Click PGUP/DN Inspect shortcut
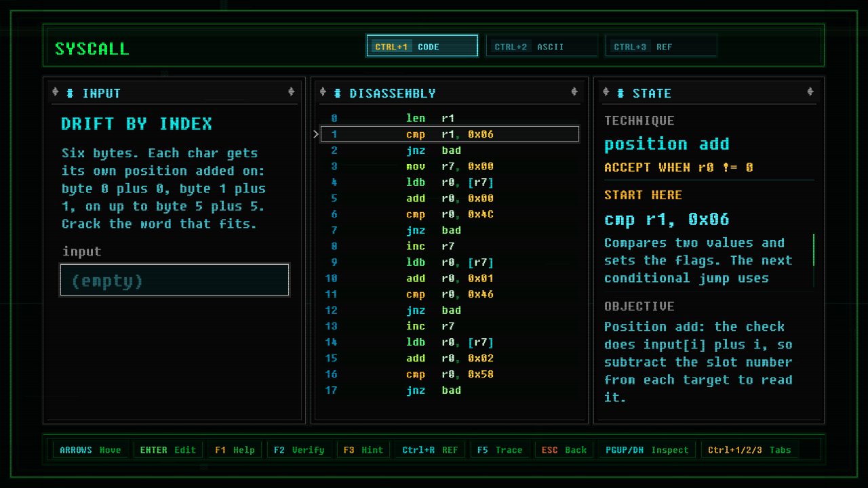 [647, 450]
